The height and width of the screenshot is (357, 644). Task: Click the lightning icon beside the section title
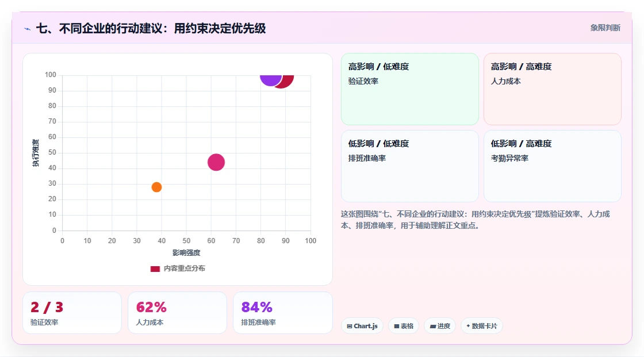point(28,29)
